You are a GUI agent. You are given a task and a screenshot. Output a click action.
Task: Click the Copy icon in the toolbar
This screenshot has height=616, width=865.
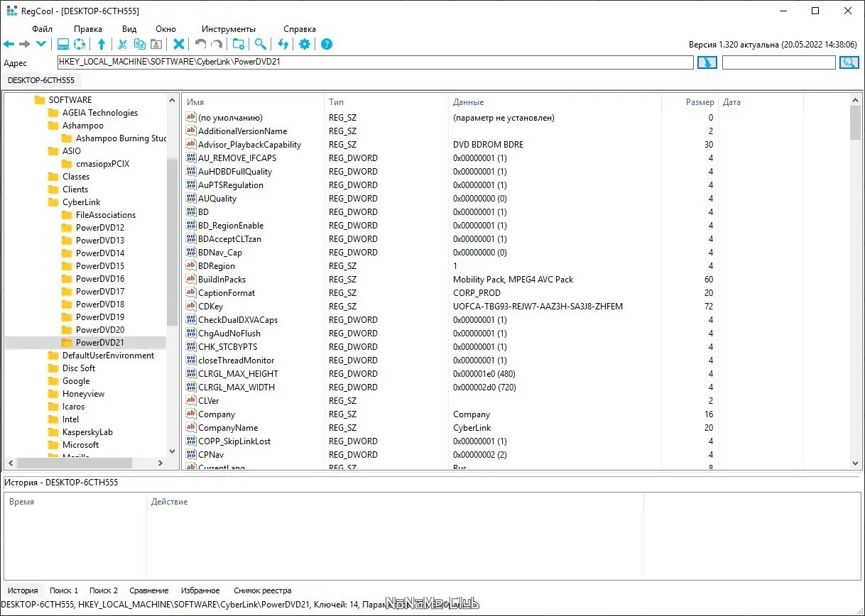click(x=139, y=44)
